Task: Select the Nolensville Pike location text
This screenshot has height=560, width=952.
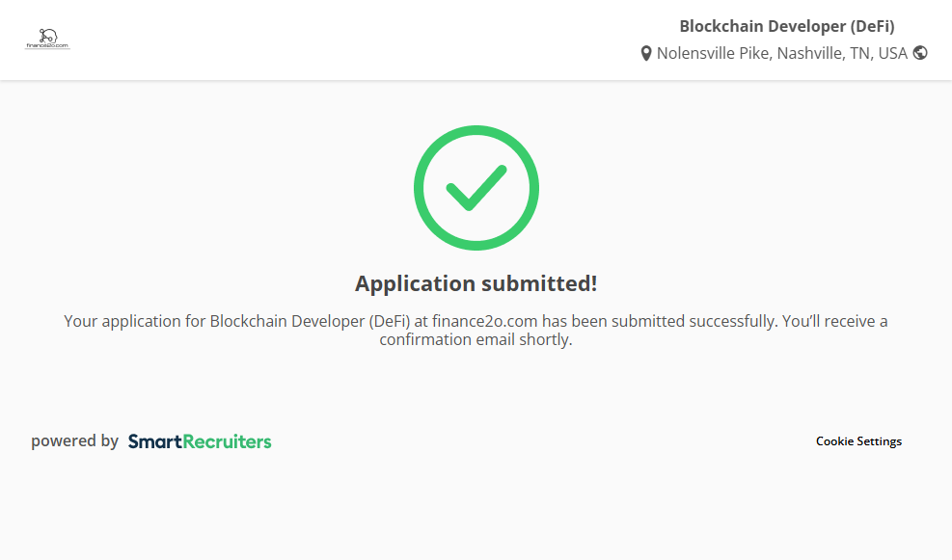Action: pyautogui.click(x=713, y=53)
